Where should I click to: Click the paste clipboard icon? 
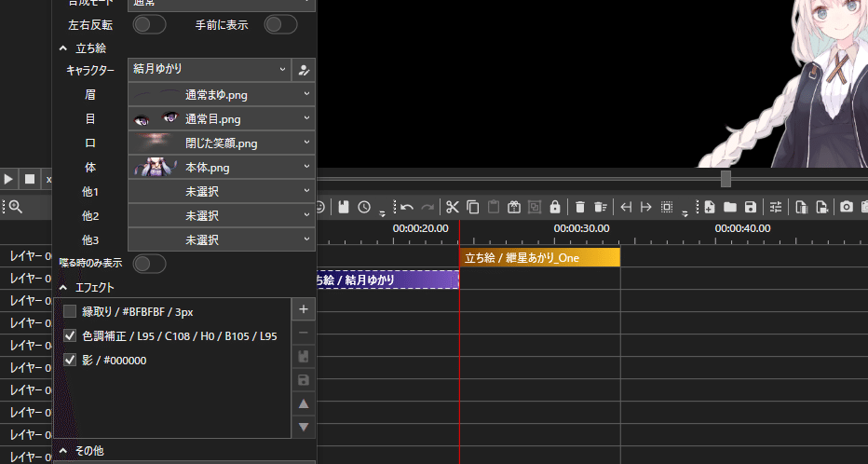click(x=494, y=207)
